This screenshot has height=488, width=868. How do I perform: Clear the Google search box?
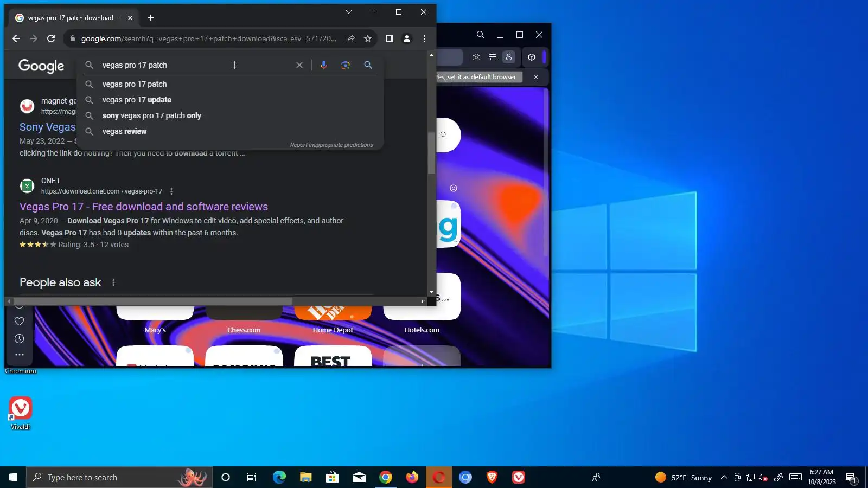point(299,65)
